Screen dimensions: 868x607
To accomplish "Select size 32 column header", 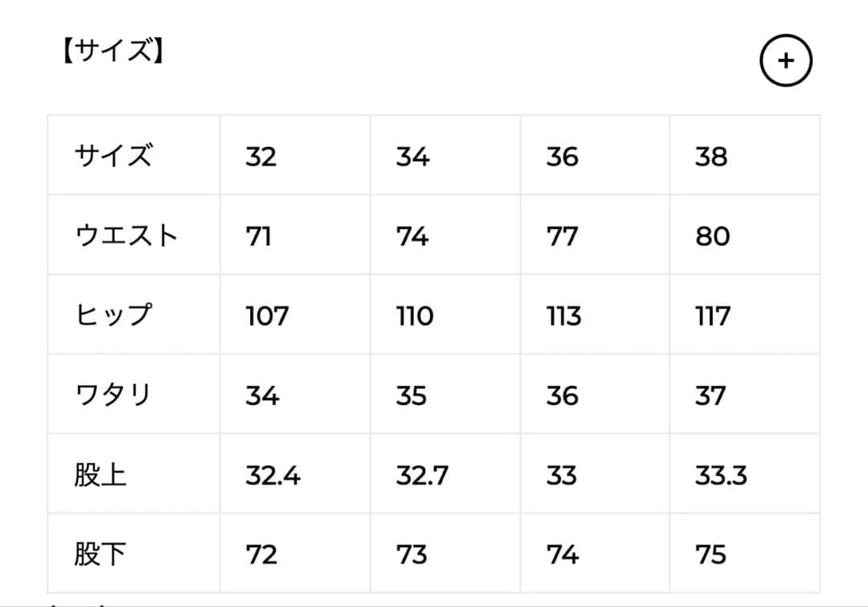I will (261, 156).
